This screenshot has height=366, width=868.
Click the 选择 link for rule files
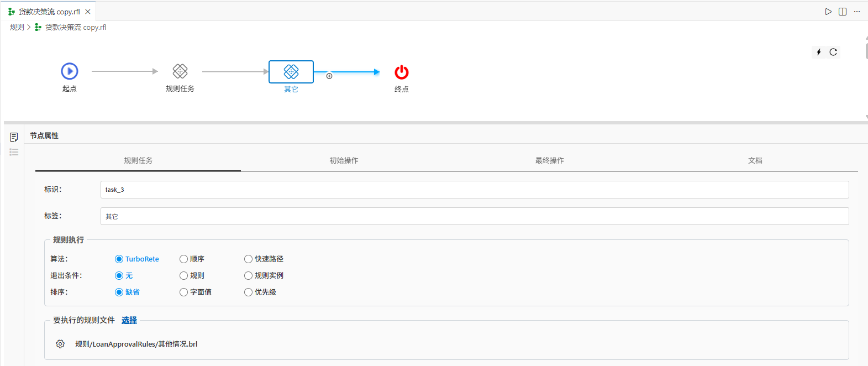(129, 320)
